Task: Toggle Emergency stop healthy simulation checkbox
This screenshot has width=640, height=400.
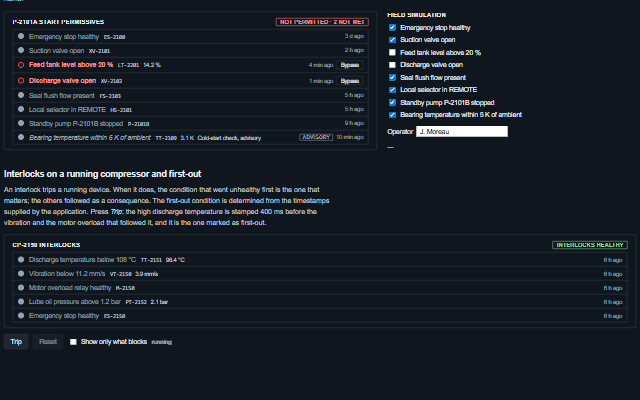Action: coord(392,28)
